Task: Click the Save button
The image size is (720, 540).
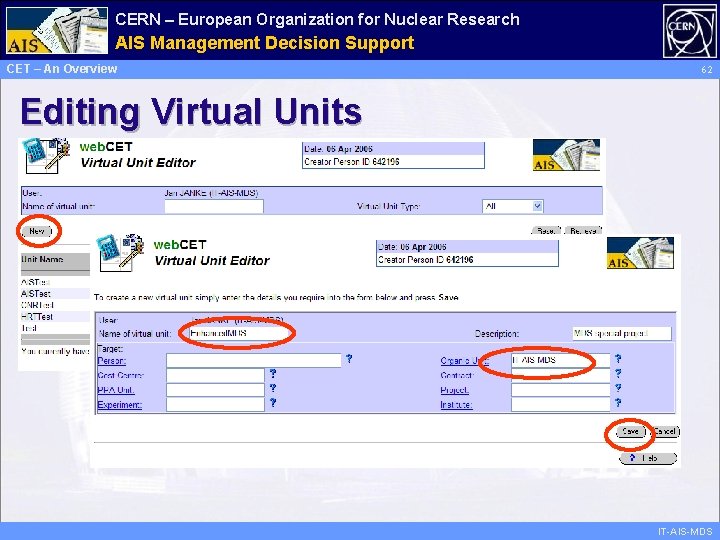Action: (630, 432)
